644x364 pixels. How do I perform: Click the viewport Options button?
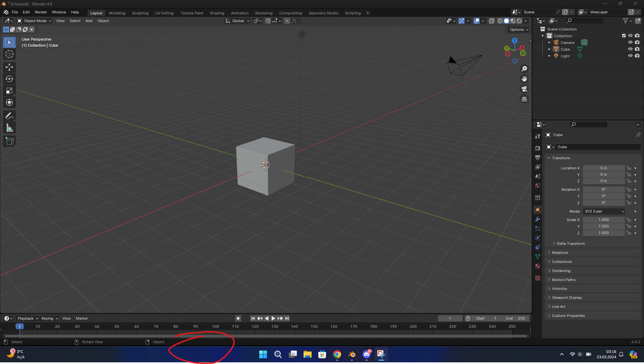tap(519, 30)
